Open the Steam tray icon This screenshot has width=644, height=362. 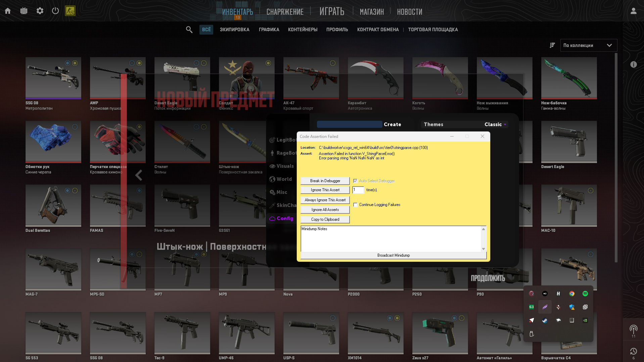(x=545, y=320)
